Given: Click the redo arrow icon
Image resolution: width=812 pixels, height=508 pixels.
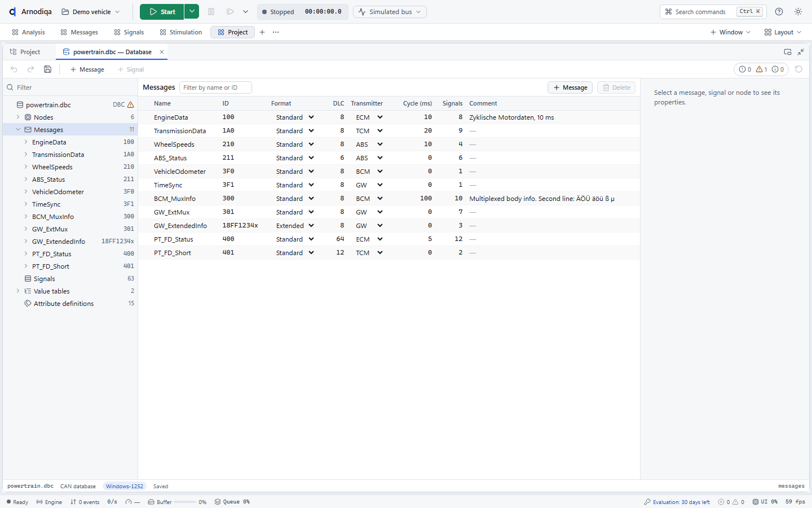Looking at the screenshot, I should [31, 69].
